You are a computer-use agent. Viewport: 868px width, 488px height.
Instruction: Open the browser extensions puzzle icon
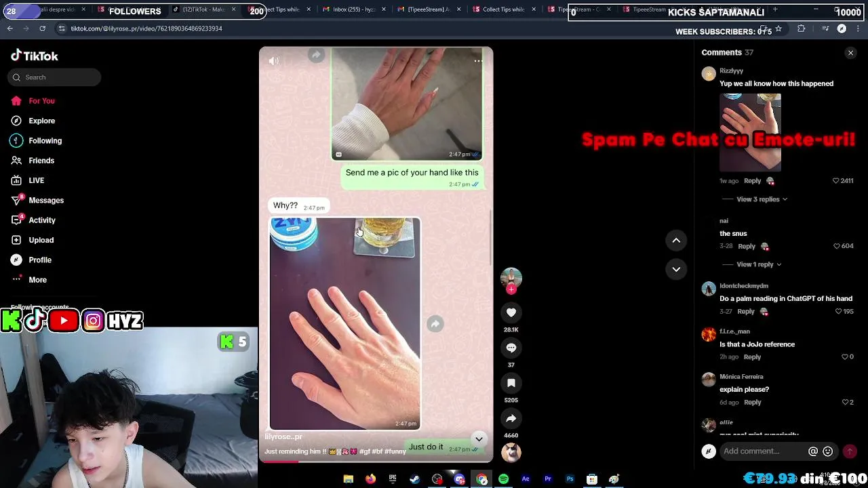click(x=802, y=28)
